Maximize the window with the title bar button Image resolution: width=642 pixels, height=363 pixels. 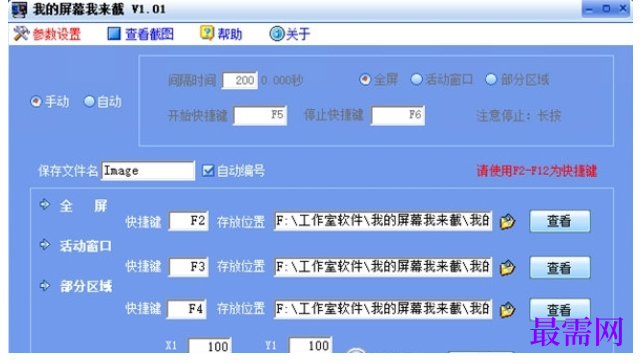(x=606, y=9)
